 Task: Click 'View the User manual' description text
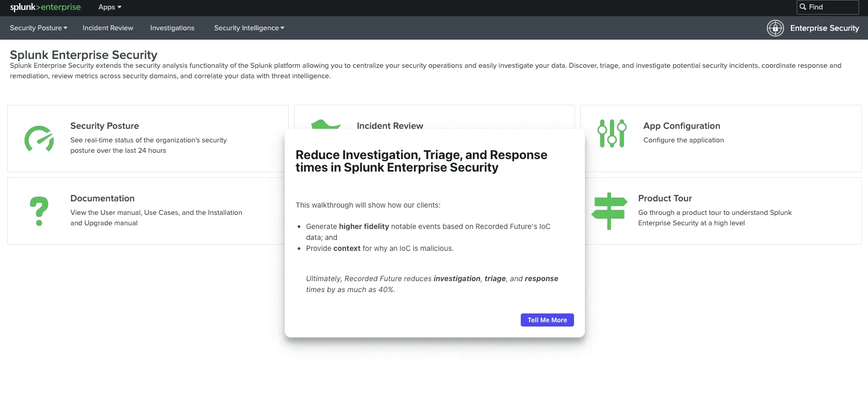pyautogui.click(x=156, y=218)
